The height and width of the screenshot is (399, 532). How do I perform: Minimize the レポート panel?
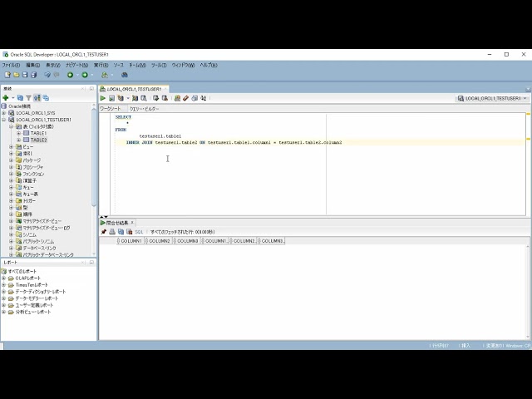click(91, 263)
